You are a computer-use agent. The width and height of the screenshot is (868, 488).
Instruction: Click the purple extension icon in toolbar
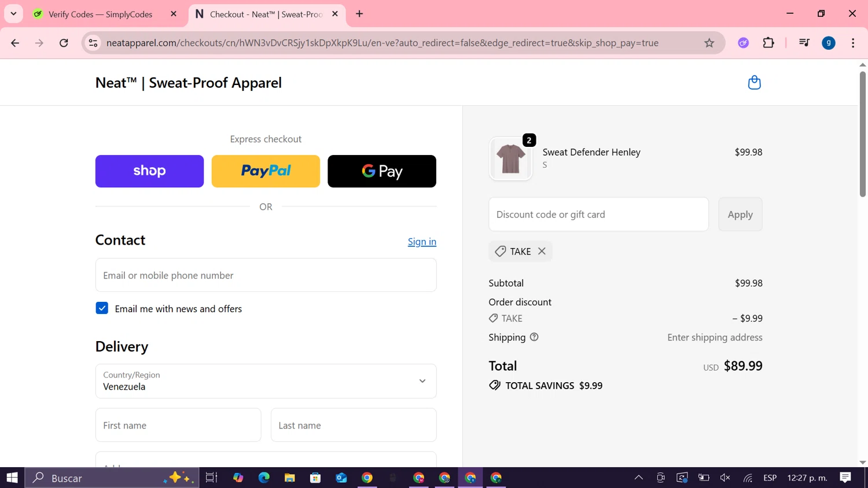click(744, 43)
